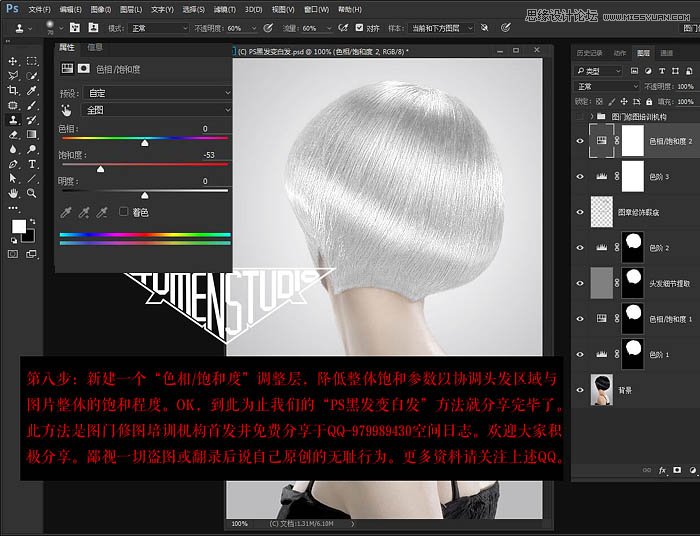Hide the 色阶 2 layer
Screen dimensions: 700x536
580,248
